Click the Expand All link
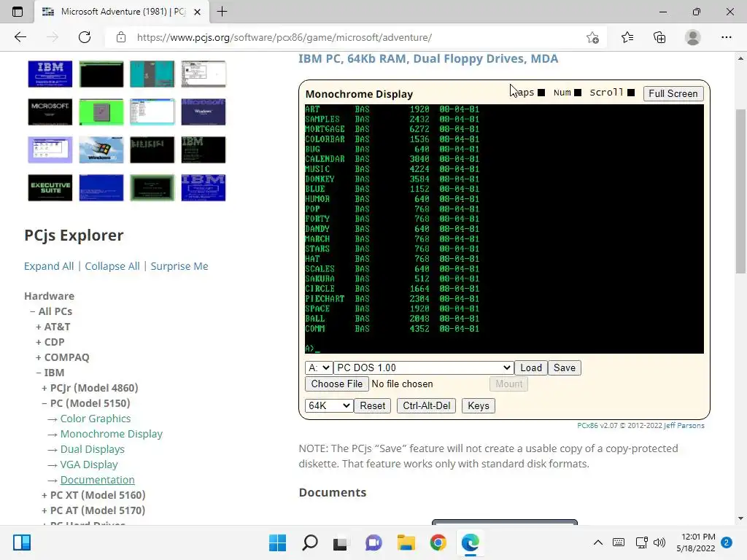The width and height of the screenshot is (747, 560). click(x=49, y=266)
